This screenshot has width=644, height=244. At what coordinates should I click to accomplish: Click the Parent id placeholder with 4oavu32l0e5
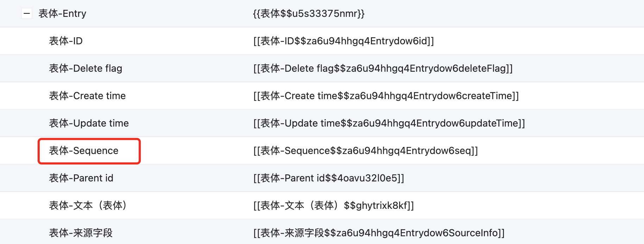point(329,178)
